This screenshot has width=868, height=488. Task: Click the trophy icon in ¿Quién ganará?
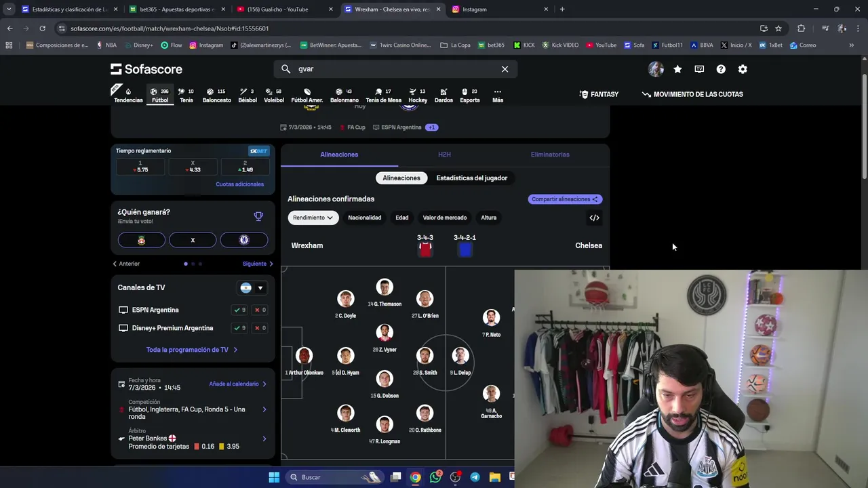tap(258, 216)
